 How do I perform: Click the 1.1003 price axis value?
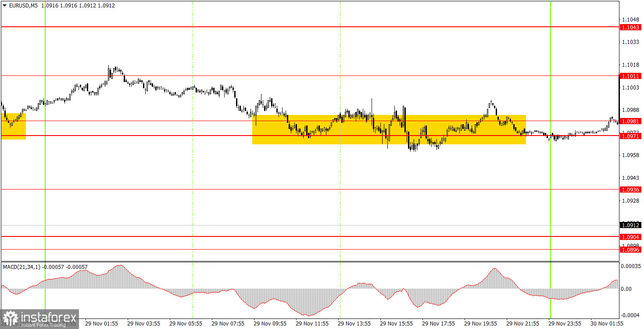(x=630, y=88)
